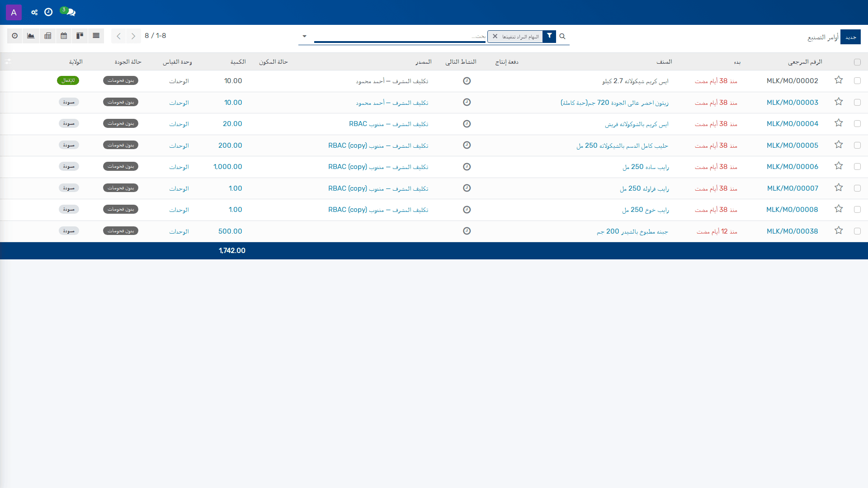
Task: Select the MLK/MO/00008 row checkbox
Action: (x=857, y=209)
